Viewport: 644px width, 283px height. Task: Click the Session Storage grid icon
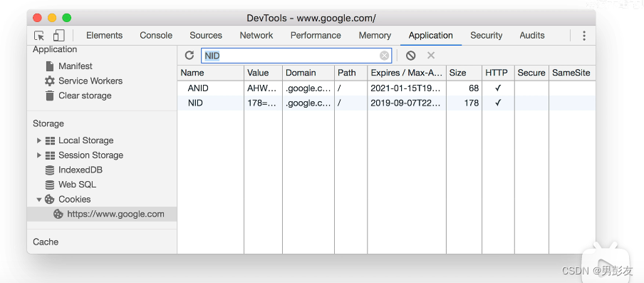[50, 155]
